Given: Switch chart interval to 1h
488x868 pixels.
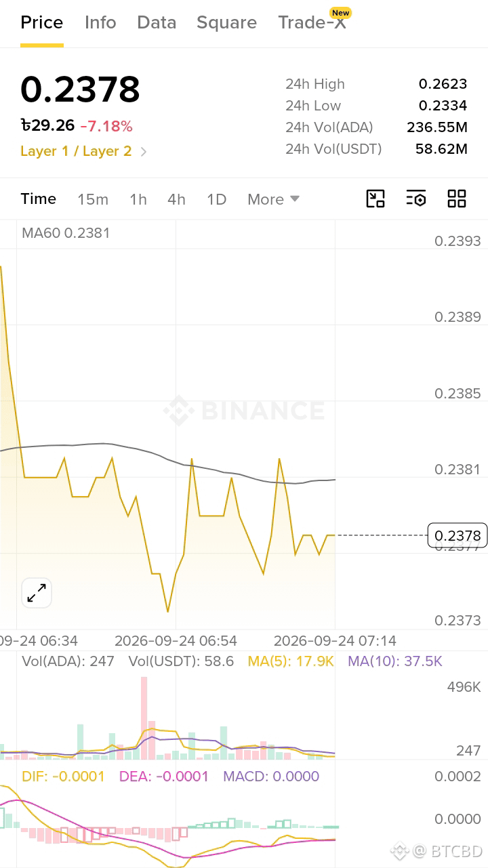Looking at the screenshot, I should coord(138,199).
